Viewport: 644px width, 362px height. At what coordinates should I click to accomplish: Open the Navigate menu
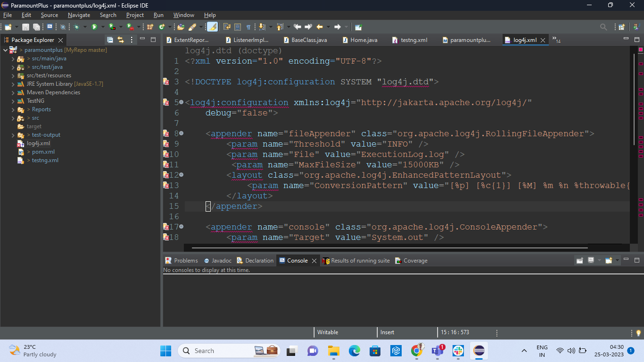(x=78, y=15)
